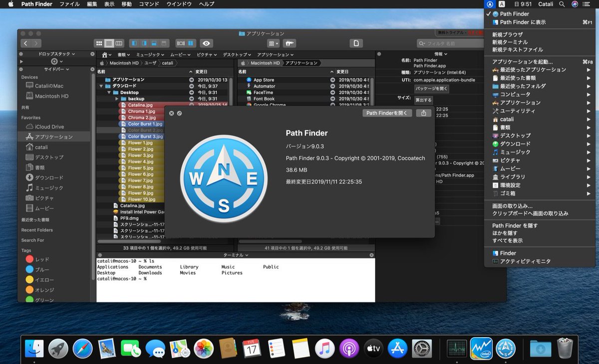Viewport: 599px width, 364px height.
Task: Choose 画面の取り込み... menu item
Action: (x=512, y=205)
